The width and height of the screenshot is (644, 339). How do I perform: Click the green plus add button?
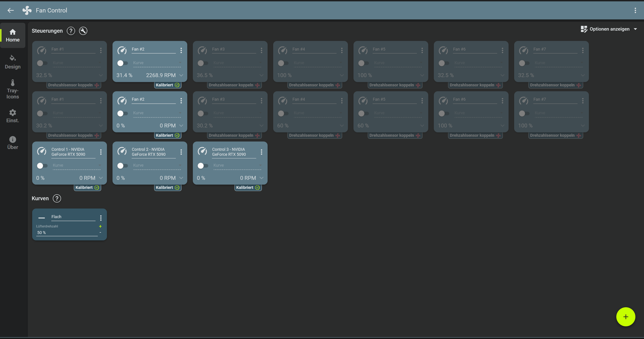625,317
